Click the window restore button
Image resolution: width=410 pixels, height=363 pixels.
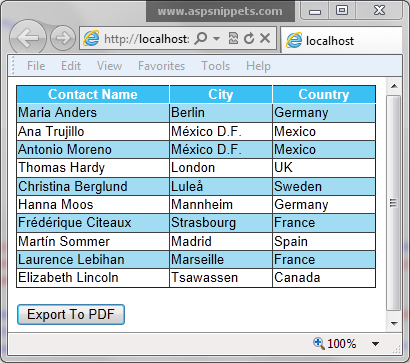342,11
